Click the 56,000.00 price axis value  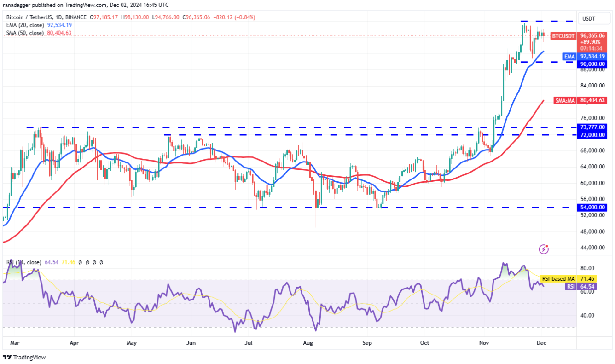(x=593, y=199)
